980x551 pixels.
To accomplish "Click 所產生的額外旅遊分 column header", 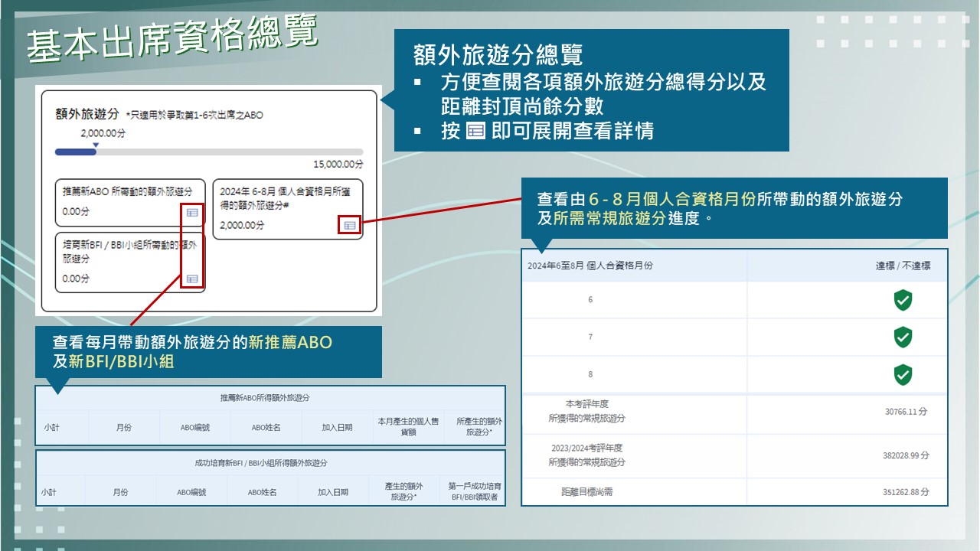I will coord(479,427).
